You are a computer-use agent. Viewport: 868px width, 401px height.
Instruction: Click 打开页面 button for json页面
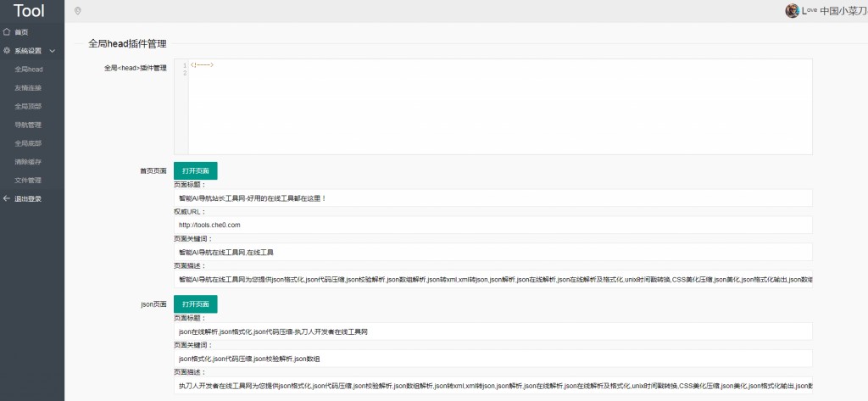click(x=196, y=304)
